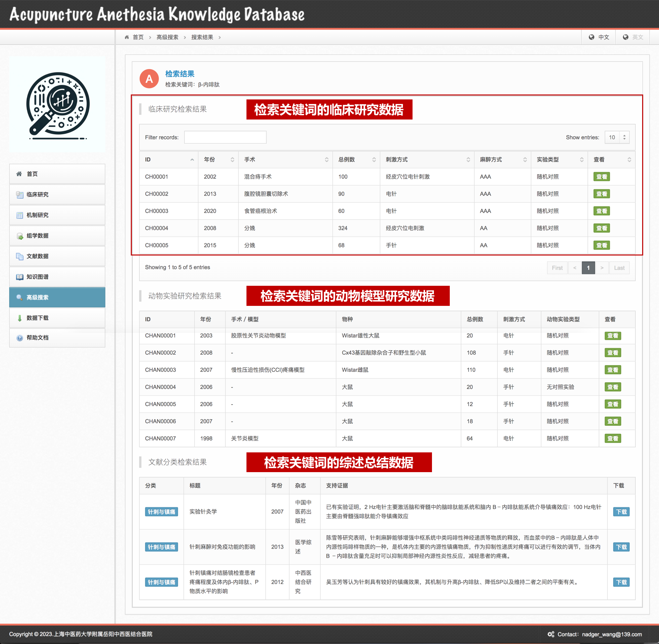Viewport: 659px width, 644px height.
Task: Click the globe icon beside 英文
Action: click(625, 37)
